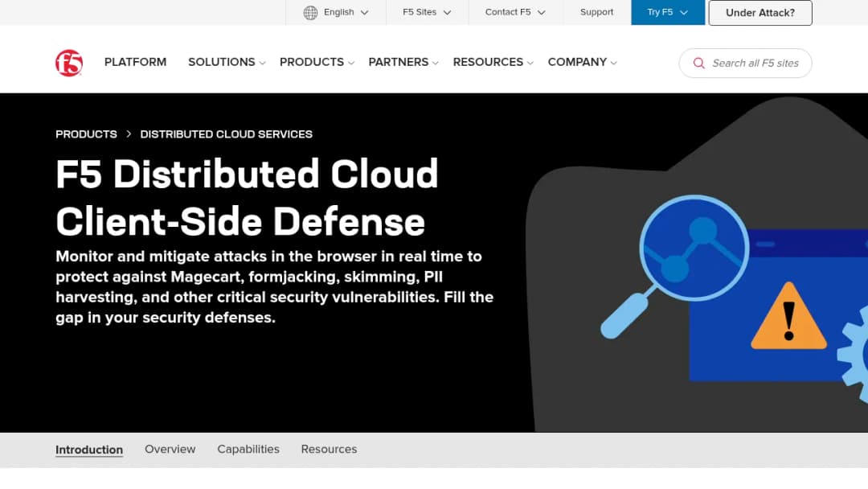868x489 pixels.
Task: Expand the Products menu chevron
Action: (351, 63)
